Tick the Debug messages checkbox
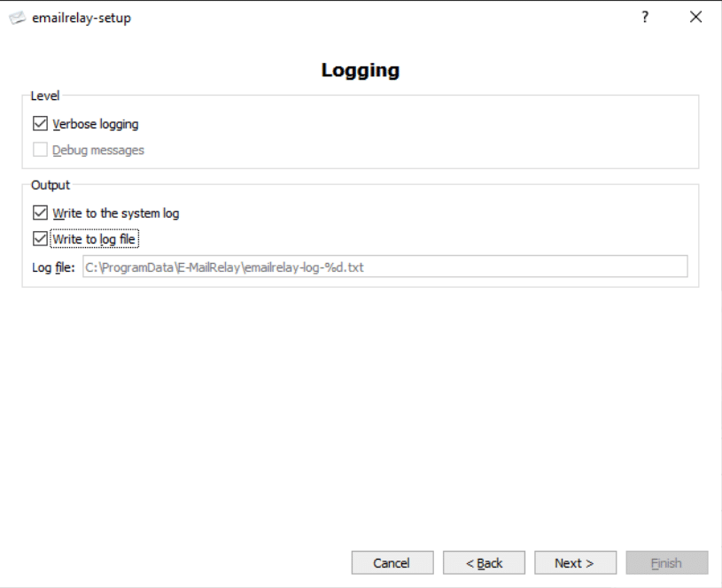Screen dimensions: 722x588 [40, 150]
